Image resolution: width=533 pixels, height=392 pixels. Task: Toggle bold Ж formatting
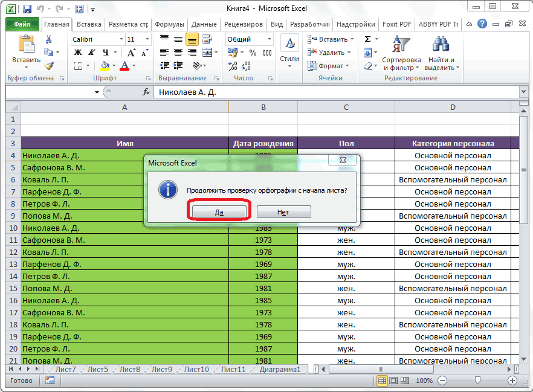tap(77, 53)
